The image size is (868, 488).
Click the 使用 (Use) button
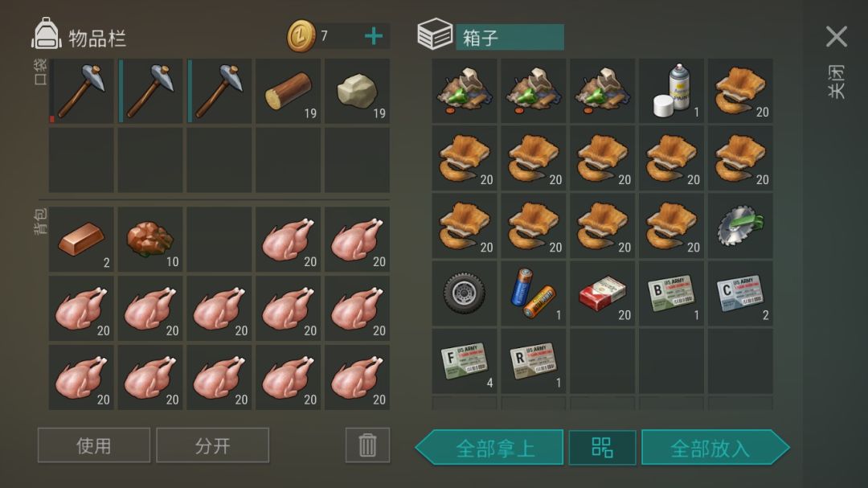tap(93, 445)
